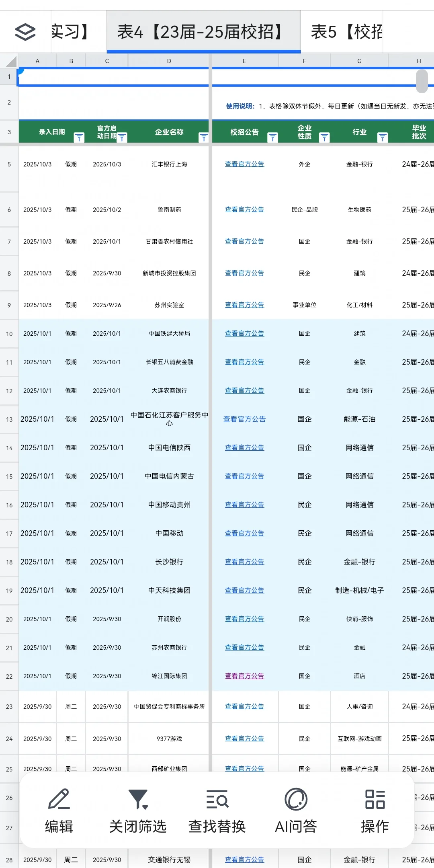Select cell 事业单位

tap(305, 305)
